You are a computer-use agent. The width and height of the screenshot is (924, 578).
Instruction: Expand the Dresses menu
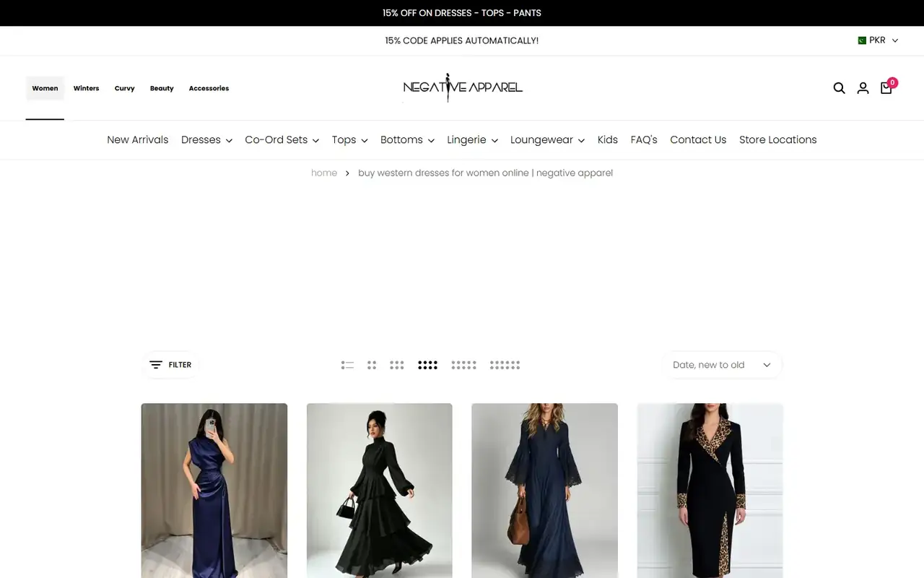click(206, 140)
